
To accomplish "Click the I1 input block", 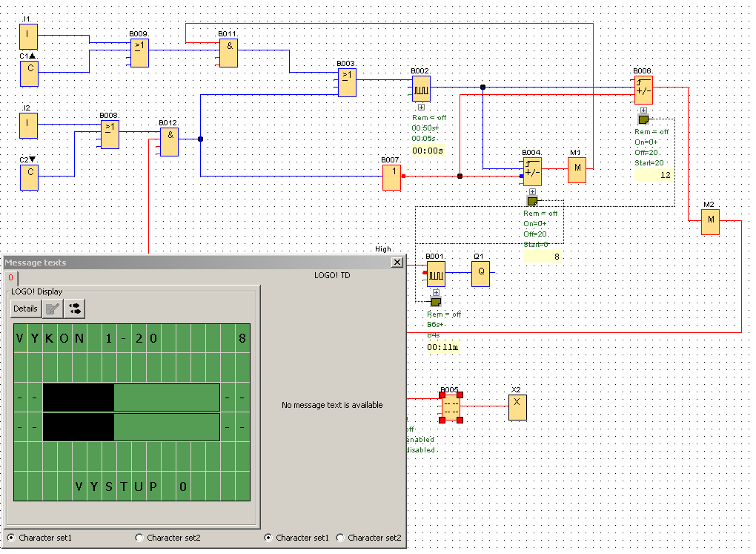I will coord(28,36).
